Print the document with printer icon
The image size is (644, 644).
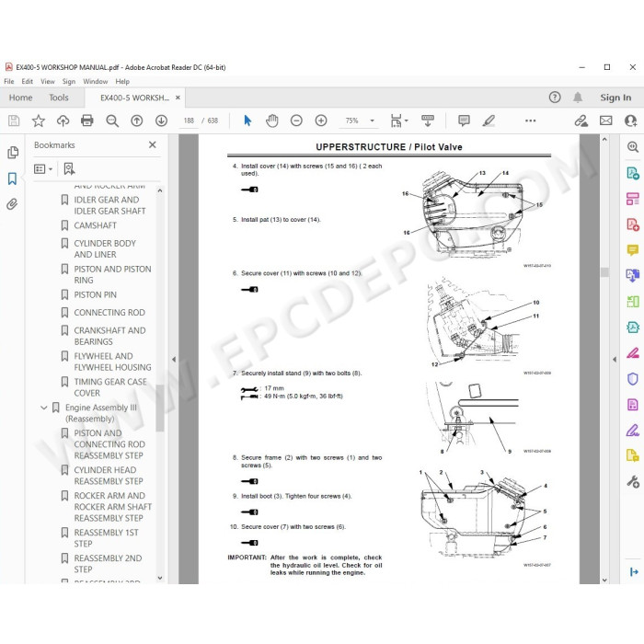pyautogui.click(x=87, y=121)
